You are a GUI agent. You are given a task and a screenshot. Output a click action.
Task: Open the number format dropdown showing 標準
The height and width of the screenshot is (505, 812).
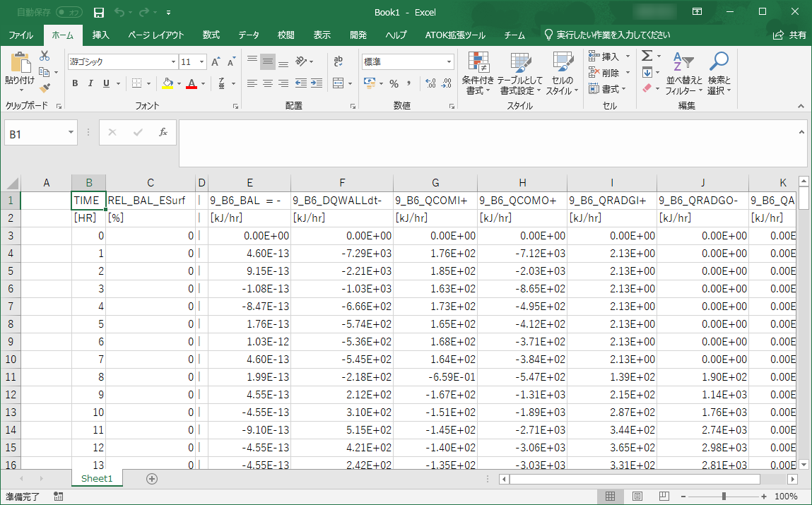[408, 61]
